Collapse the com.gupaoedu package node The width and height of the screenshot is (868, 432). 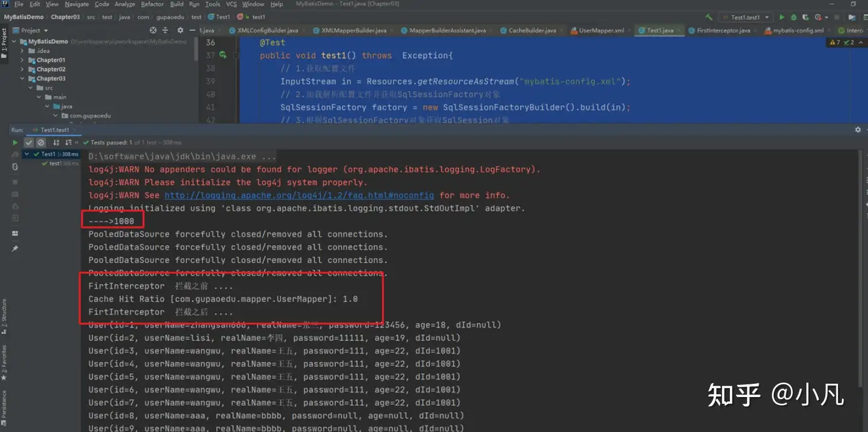55,115
